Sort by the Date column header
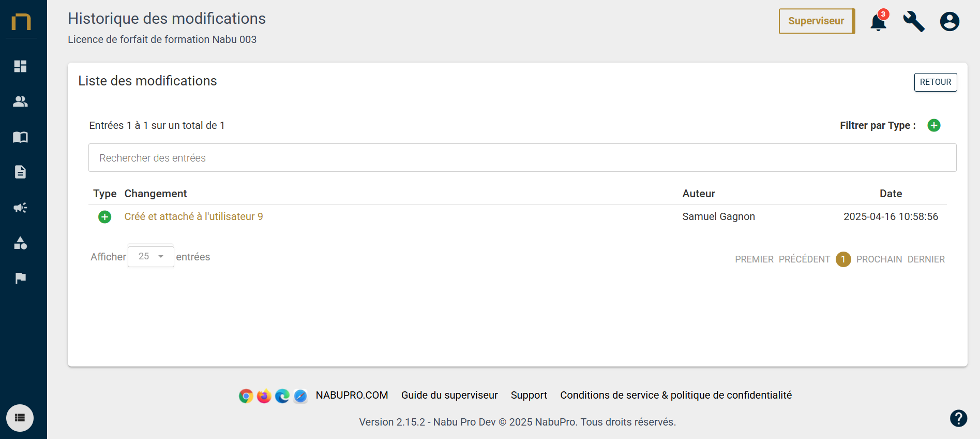This screenshot has height=439, width=980. click(x=891, y=194)
